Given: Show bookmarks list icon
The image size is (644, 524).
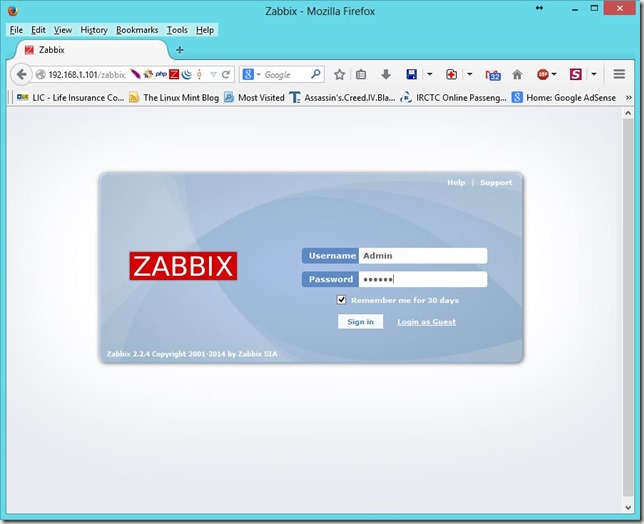Looking at the screenshot, I should (x=361, y=74).
